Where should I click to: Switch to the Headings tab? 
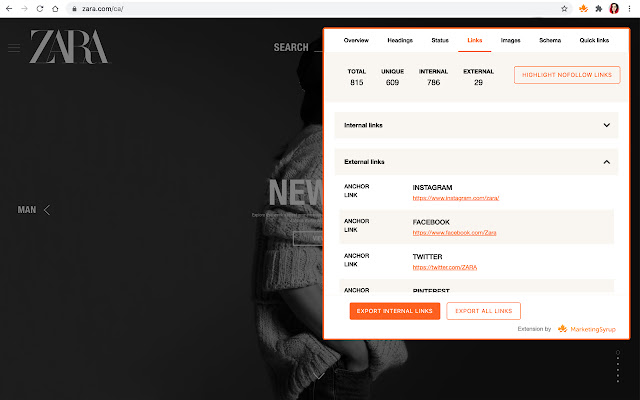400,40
